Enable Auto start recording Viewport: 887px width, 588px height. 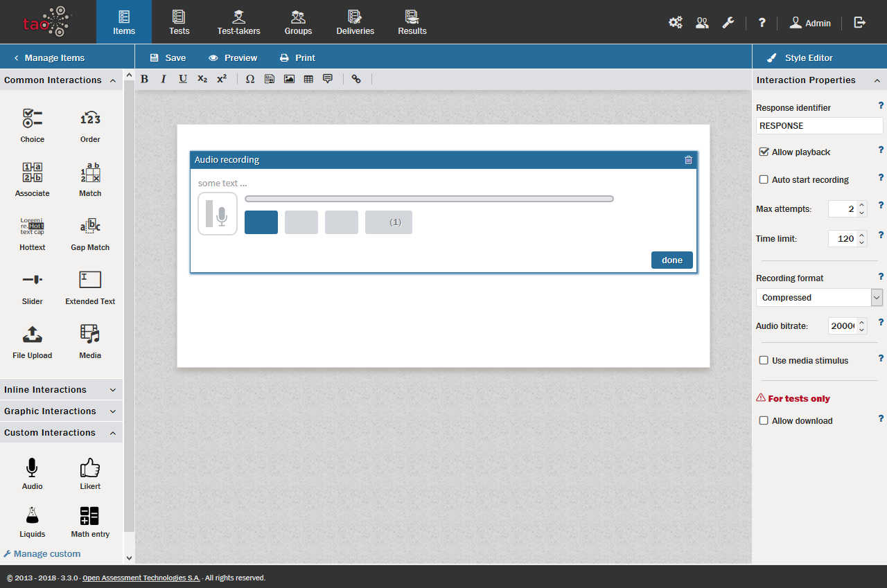pyautogui.click(x=764, y=179)
